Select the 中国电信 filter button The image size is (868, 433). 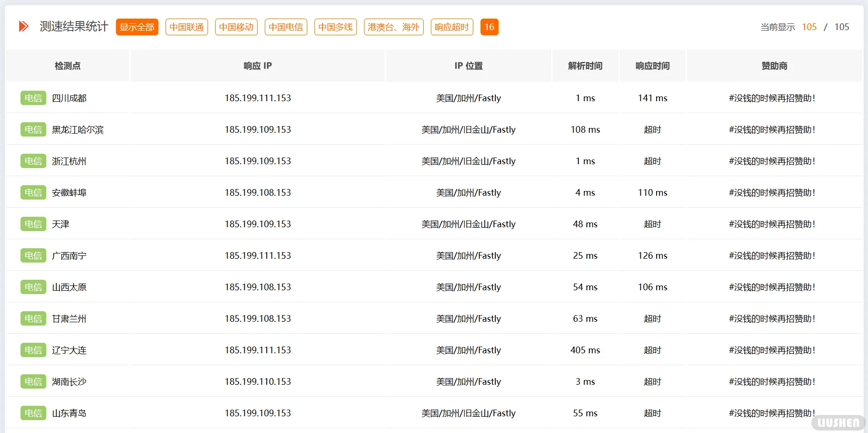285,27
